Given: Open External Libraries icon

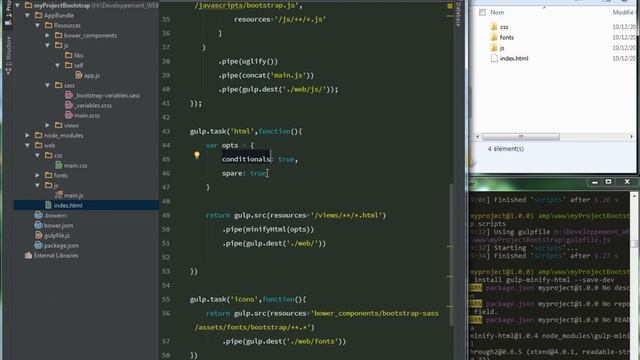Looking at the screenshot, I should [29, 256].
